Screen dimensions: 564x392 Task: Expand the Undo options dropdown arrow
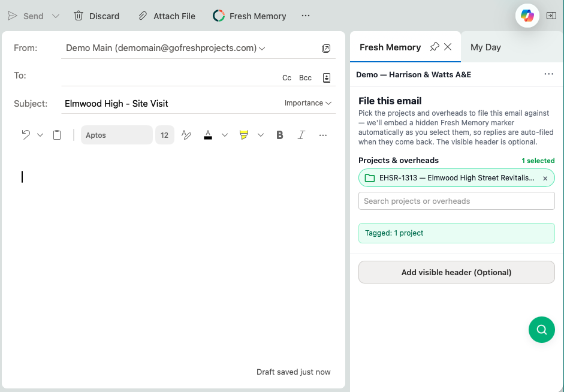click(x=40, y=135)
